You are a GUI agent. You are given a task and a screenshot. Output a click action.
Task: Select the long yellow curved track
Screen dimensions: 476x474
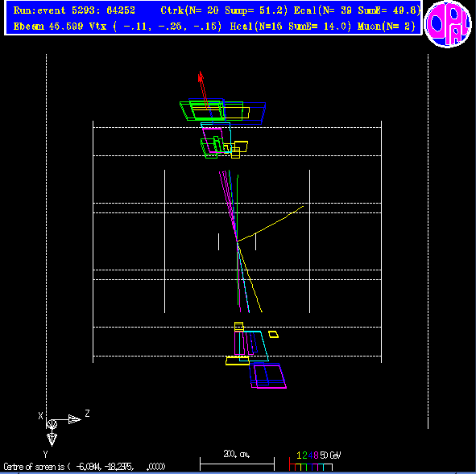coord(270,224)
